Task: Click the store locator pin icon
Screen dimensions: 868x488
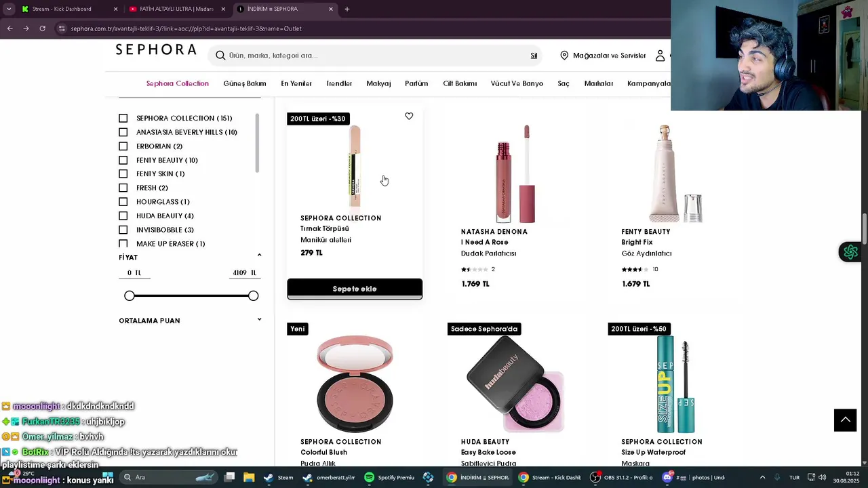Action: point(564,56)
